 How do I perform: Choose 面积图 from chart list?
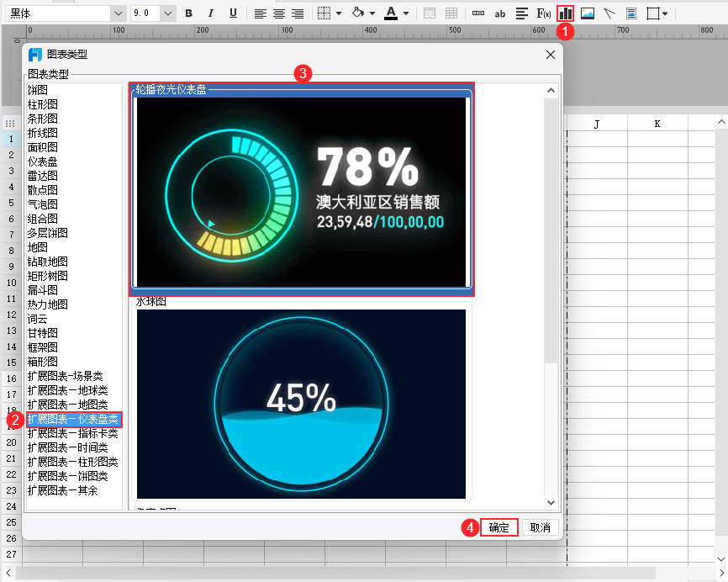coord(42,147)
